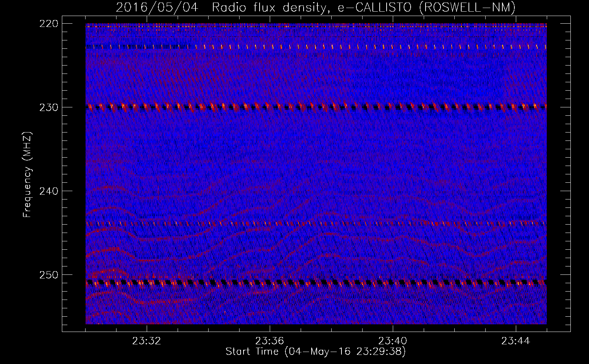589x364 pixels.
Task: Click the plot title "2016/05/04 Radio flux density, e-CALLISTO (ROSWELL-NM)"
Action: [316, 7]
